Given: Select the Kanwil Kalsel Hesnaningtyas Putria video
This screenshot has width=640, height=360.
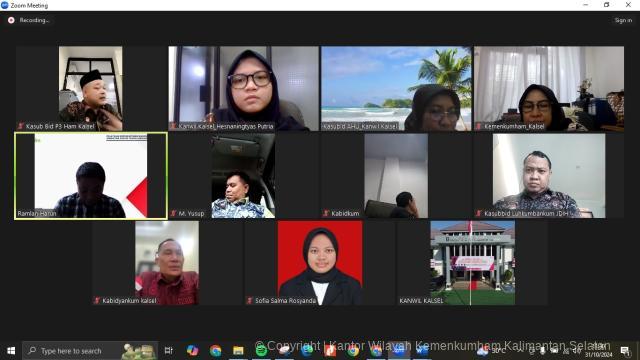Looking at the screenshot, I should pyautogui.click(x=244, y=88).
